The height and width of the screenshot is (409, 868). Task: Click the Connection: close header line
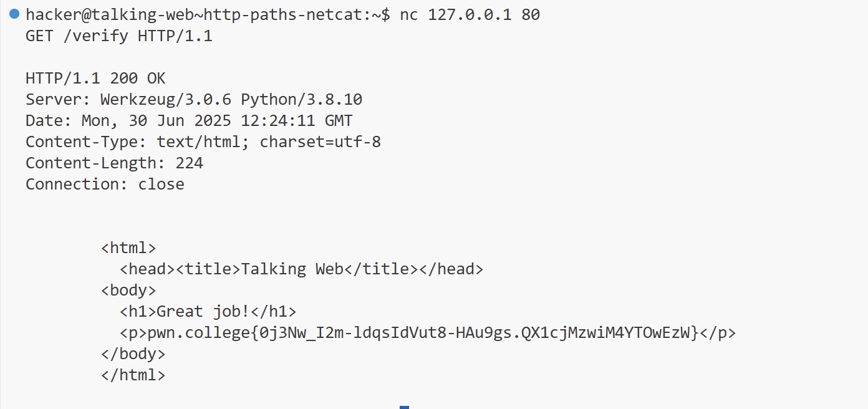pyautogui.click(x=105, y=185)
